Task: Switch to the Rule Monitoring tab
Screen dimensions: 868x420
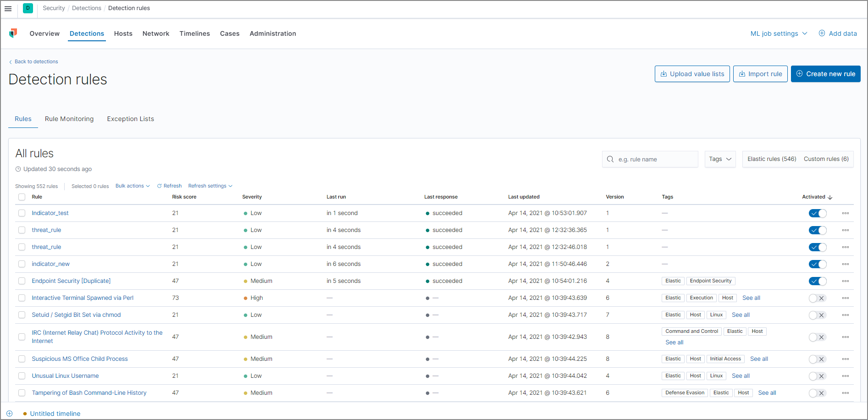Action: [69, 119]
